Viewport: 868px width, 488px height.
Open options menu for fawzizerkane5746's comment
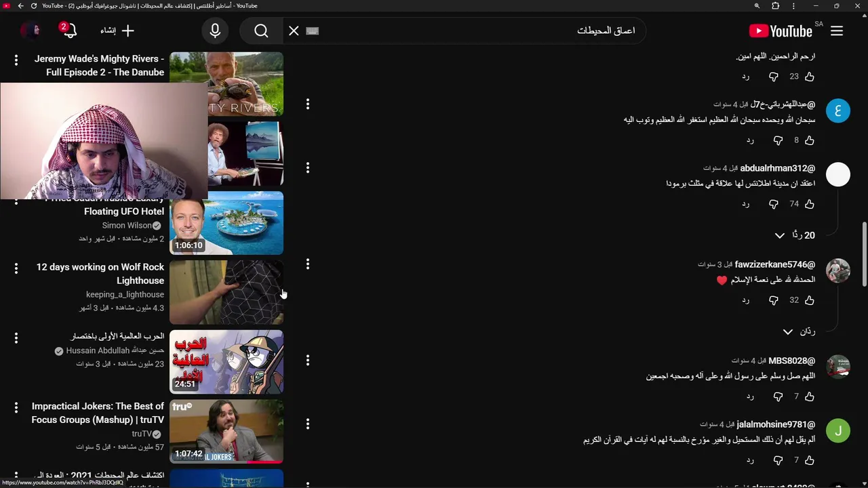pos(308,264)
